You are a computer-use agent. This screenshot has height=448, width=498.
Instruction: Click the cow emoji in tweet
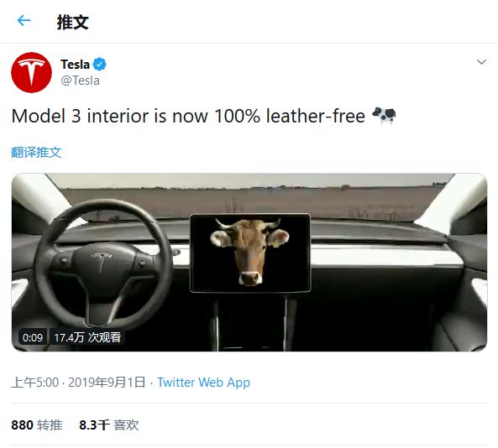(x=384, y=116)
